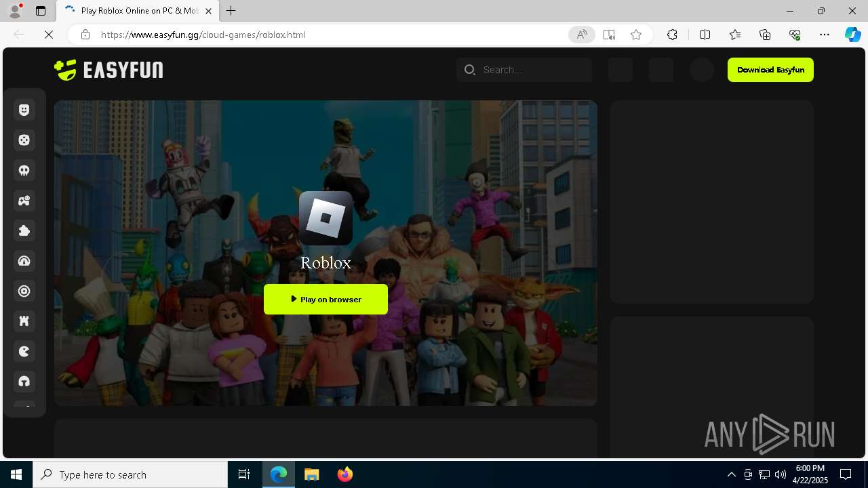868x488 pixels.
Task: Open the dice category in sidebar
Action: click(x=24, y=140)
